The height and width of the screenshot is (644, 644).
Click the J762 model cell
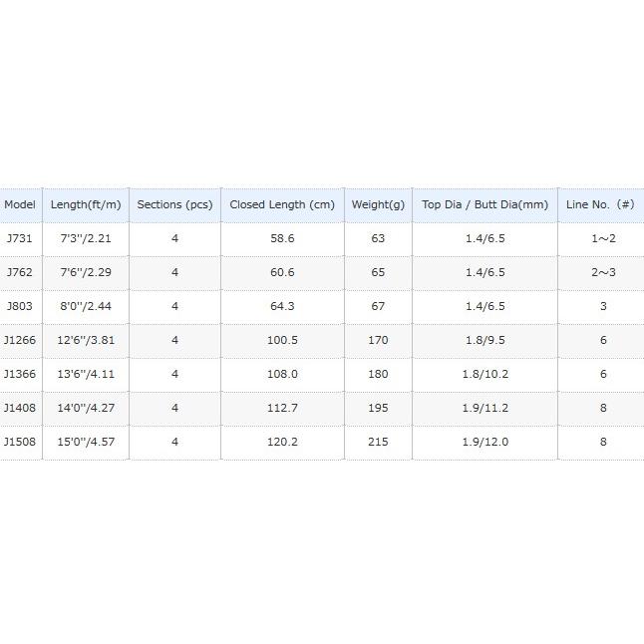pos(19,273)
